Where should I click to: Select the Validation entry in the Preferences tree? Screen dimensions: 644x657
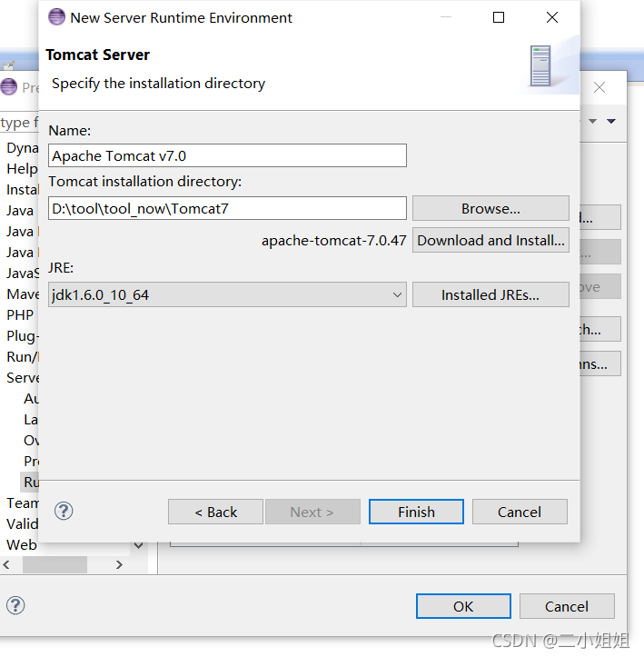click(22, 523)
